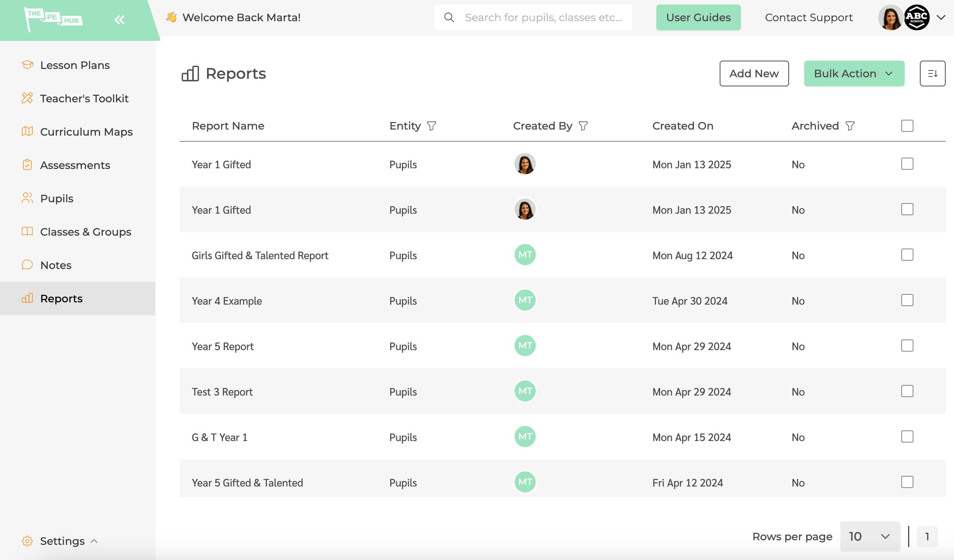Open the Bulk Action dropdown
The height and width of the screenshot is (560, 954).
click(x=854, y=73)
